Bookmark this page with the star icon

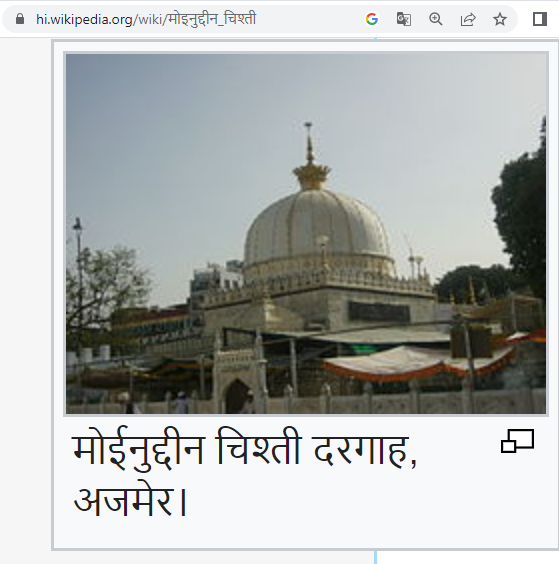click(x=500, y=19)
